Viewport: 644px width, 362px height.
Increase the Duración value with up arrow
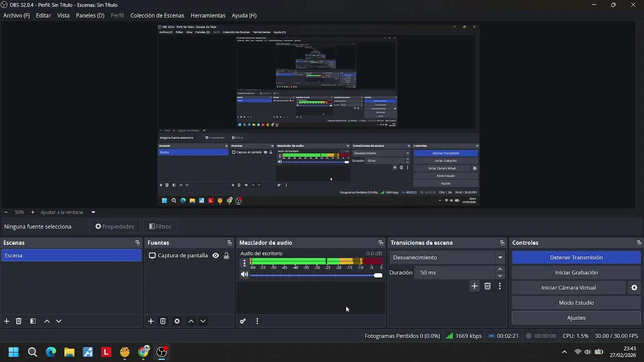pos(500,269)
